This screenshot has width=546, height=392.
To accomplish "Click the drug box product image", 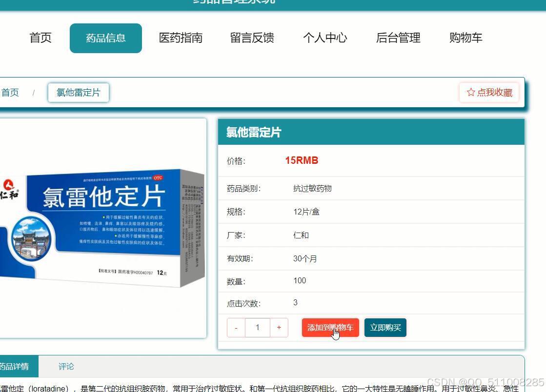I will coord(102,228).
